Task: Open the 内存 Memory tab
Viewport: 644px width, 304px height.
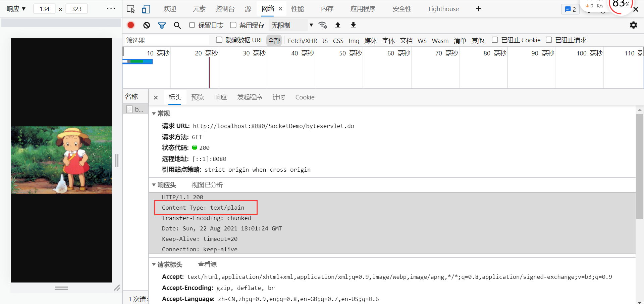Action: click(327, 9)
